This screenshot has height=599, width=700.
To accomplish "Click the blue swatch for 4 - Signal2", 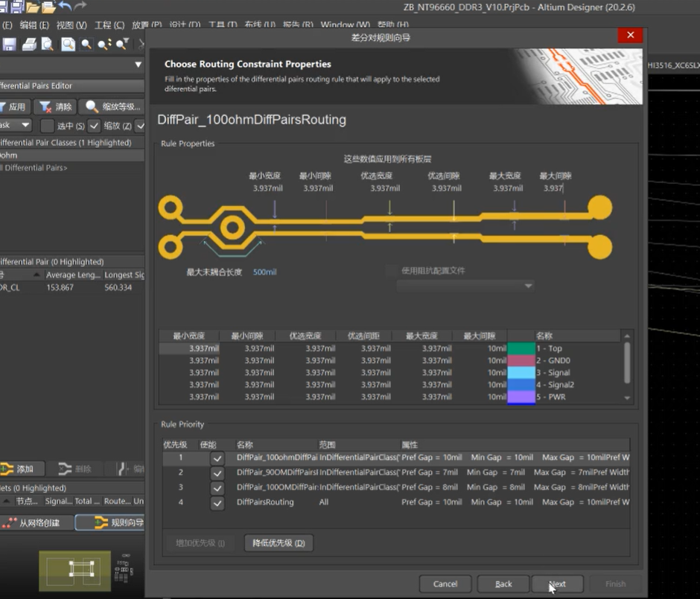I will (x=521, y=385).
